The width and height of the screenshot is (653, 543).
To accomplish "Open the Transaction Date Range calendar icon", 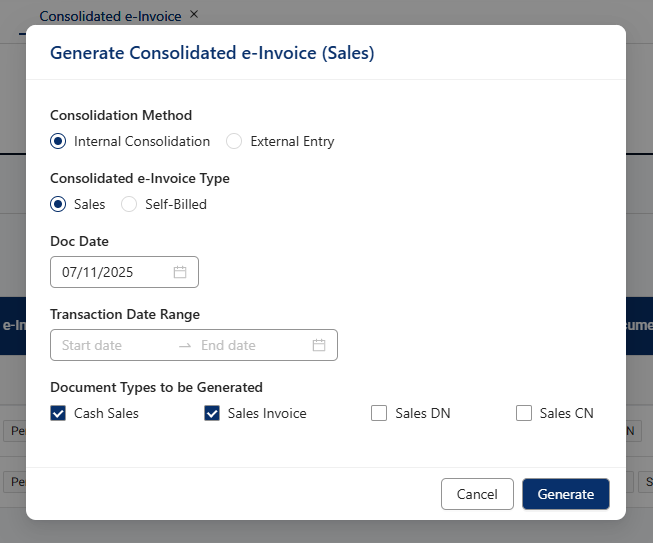I will click(x=319, y=345).
